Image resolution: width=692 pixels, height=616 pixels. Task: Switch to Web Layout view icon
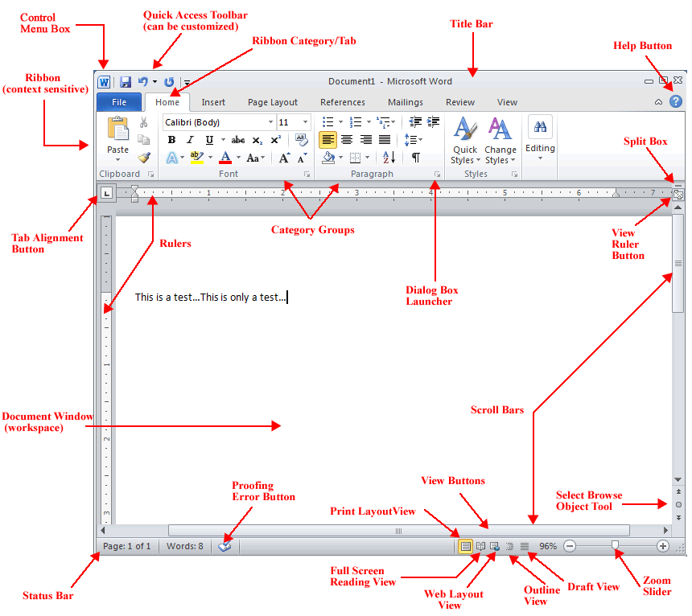coord(494,546)
